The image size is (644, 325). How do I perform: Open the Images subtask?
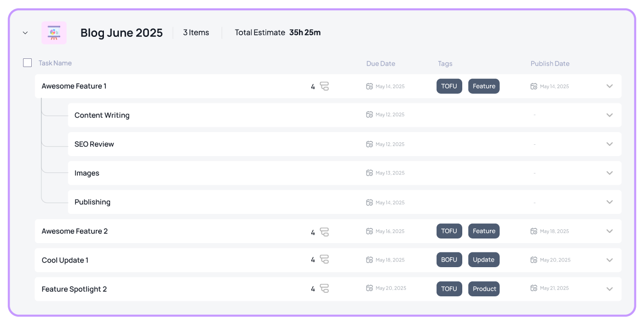tap(87, 174)
